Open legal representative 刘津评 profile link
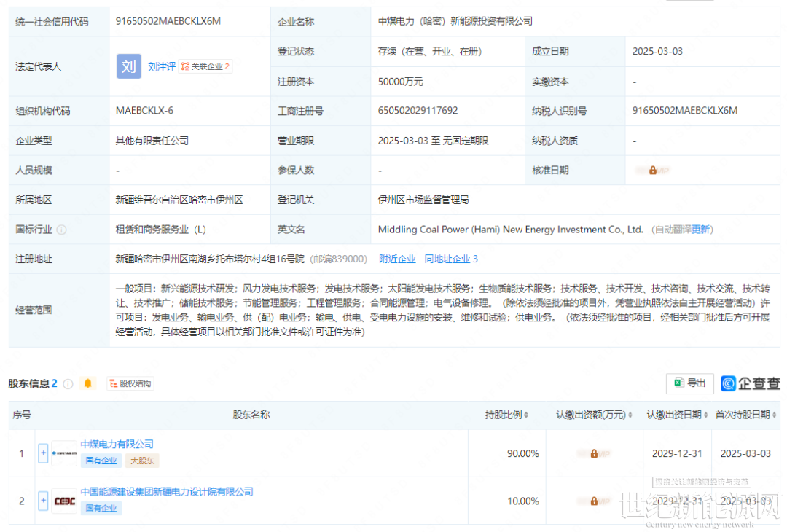Image resolution: width=787 pixels, height=532 pixels. (x=162, y=66)
